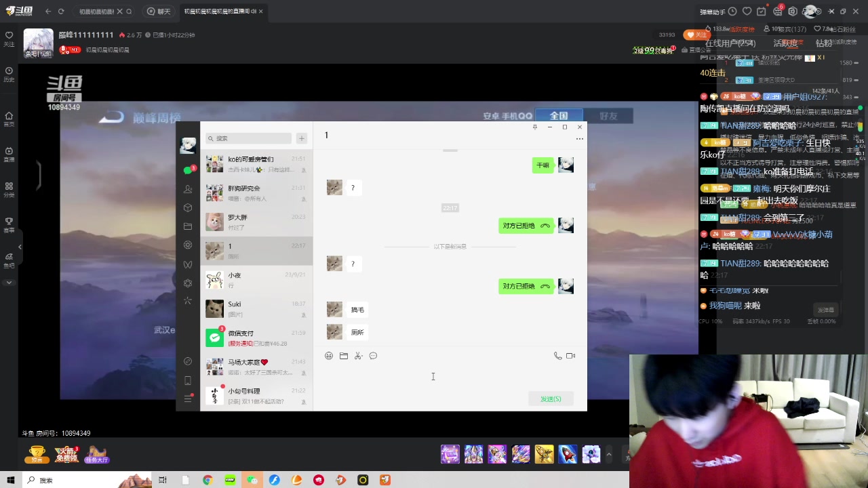Open chat '罗大胖'
This screenshot has height=488, width=868.
coord(256,222)
